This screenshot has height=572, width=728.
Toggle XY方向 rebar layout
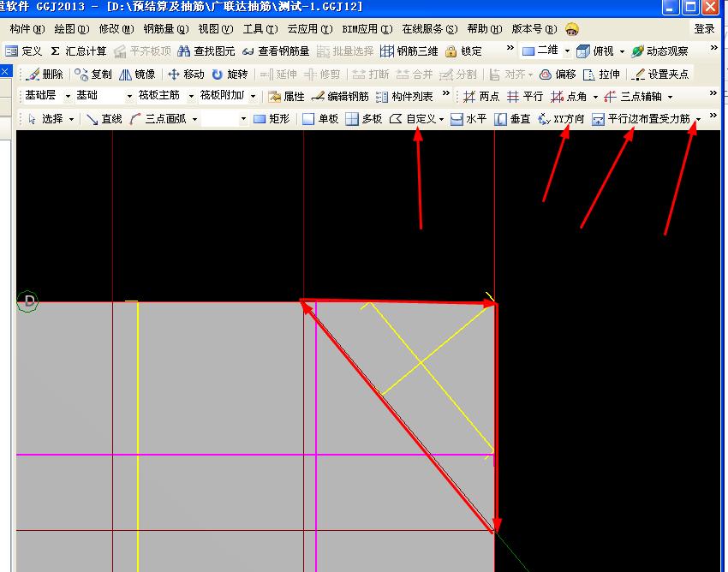tap(561, 119)
